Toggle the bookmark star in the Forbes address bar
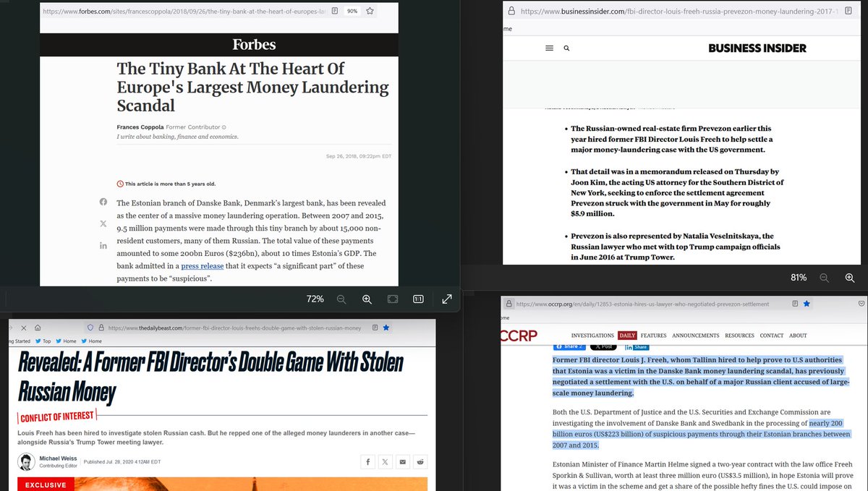 point(370,11)
